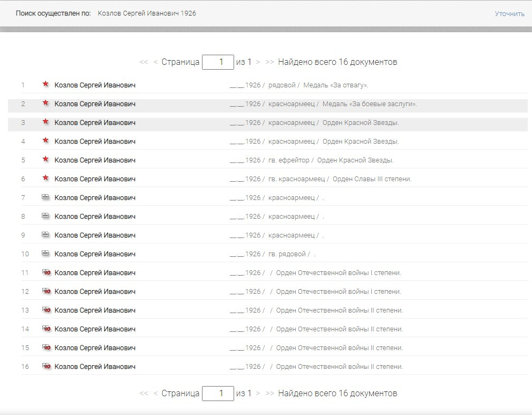Open row 2 record with Медаль «За боевые заслуги»
The image size is (532, 415).
(x=369, y=104)
